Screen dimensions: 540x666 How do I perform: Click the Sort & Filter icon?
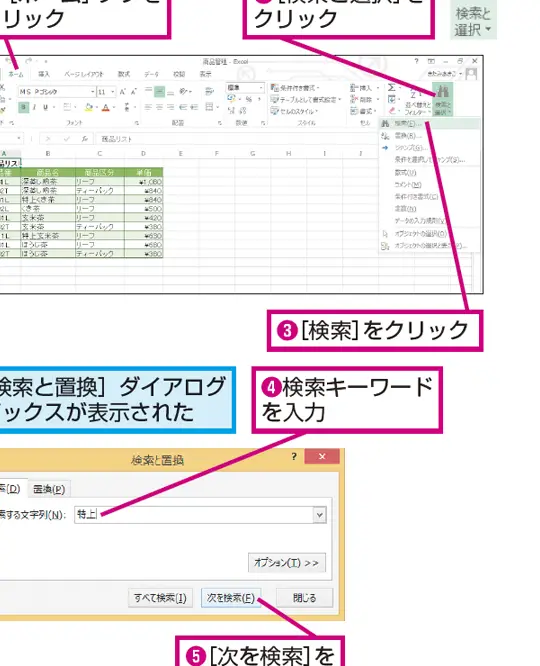point(415,101)
